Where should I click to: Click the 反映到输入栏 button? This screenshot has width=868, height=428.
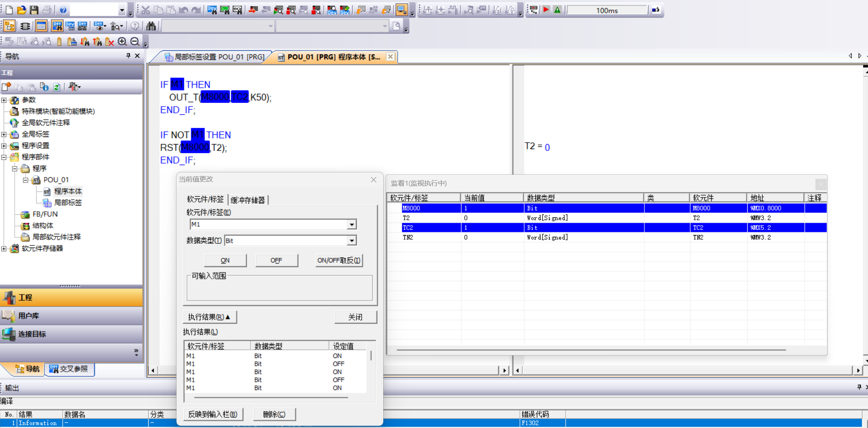[x=213, y=414]
